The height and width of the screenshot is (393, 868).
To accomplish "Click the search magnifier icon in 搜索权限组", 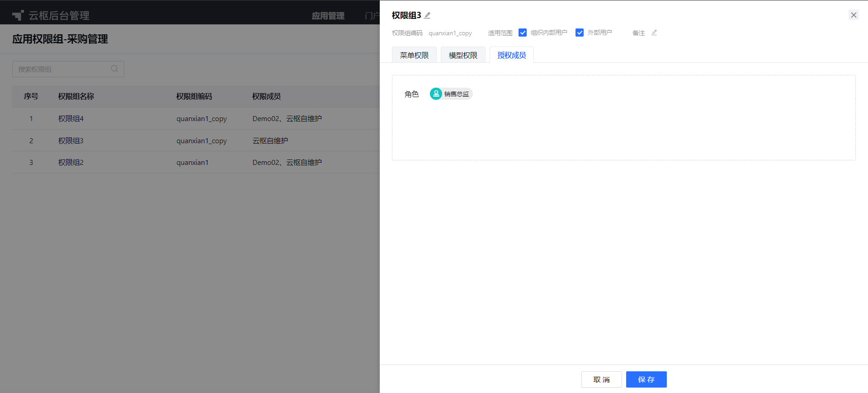I will (114, 69).
